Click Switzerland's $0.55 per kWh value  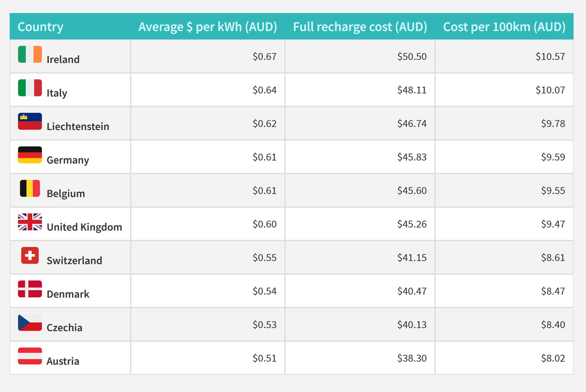[265, 258]
